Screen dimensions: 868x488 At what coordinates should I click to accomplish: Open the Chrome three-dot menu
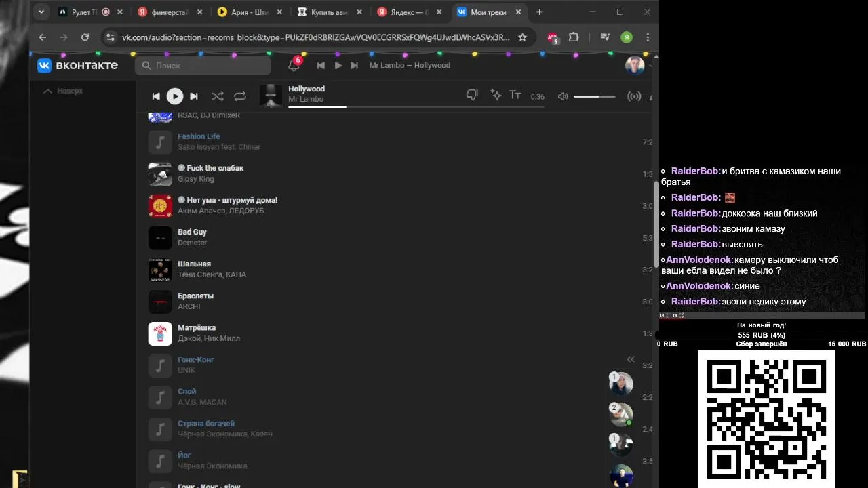648,37
